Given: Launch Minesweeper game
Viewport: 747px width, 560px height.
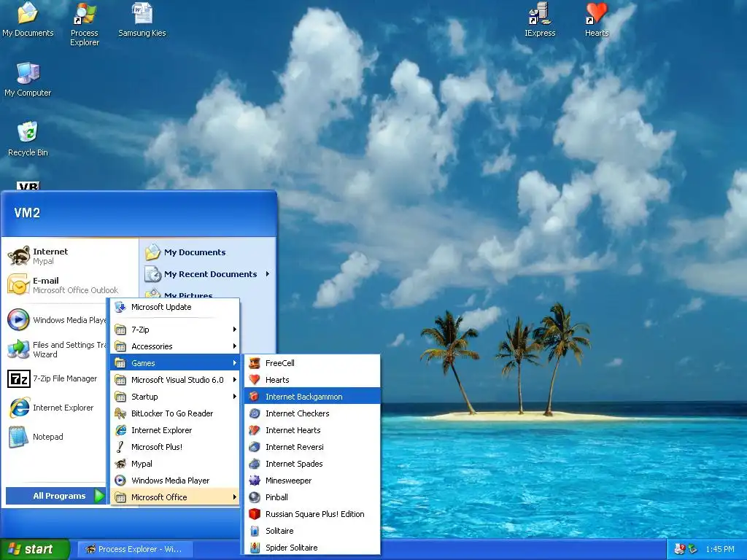Looking at the screenshot, I should [312, 481].
